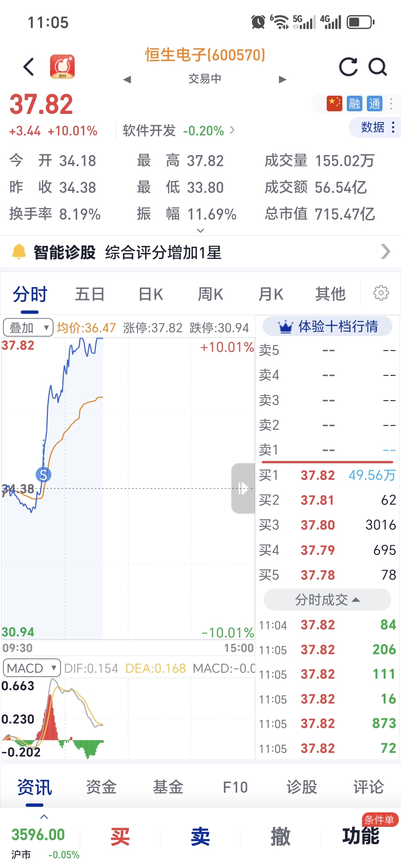This screenshot has width=401, height=868.
Task: Open the vertical dots beside badges
Action: 391,103
